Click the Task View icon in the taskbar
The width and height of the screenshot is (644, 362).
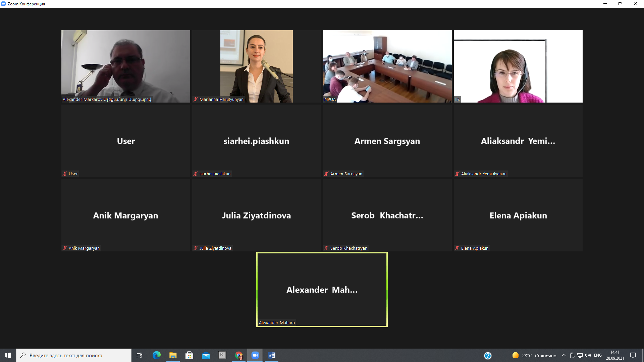point(140,355)
